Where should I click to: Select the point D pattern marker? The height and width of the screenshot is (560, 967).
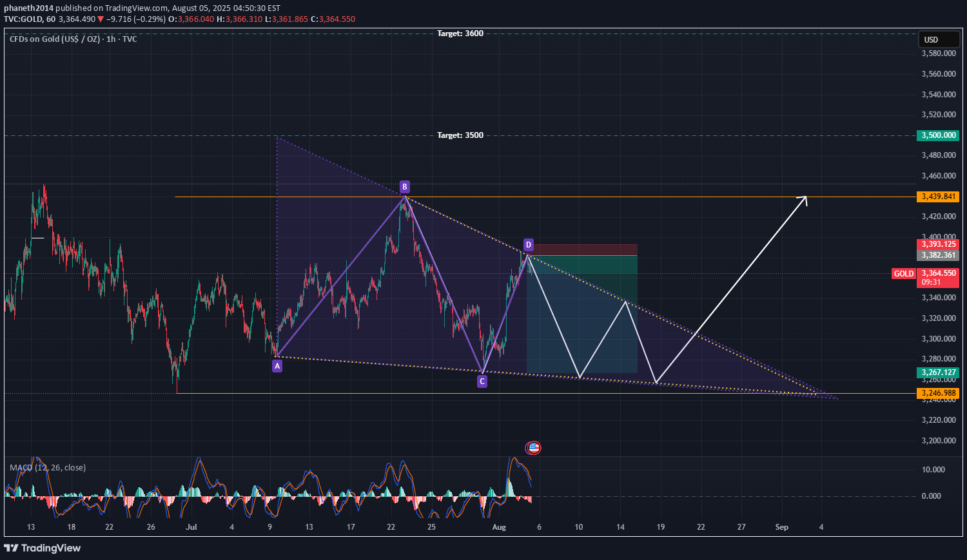click(528, 245)
